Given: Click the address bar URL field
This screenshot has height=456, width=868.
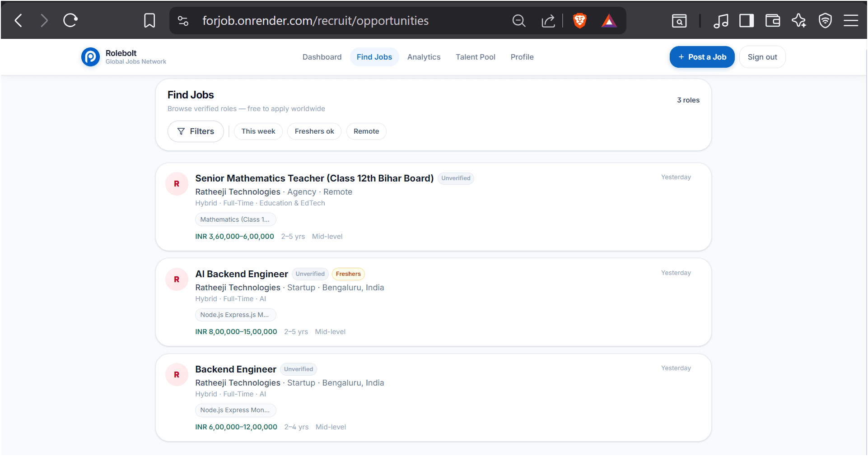Looking at the screenshot, I should click(315, 21).
